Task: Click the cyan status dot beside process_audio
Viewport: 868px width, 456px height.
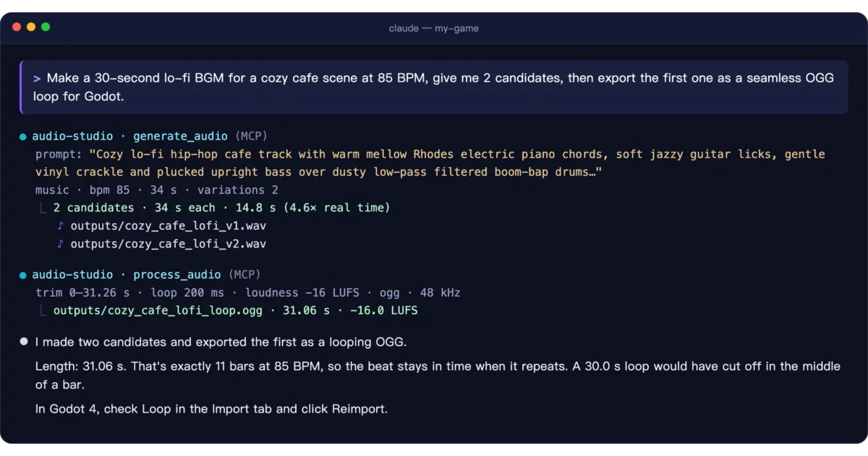Action: coord(23,275)
